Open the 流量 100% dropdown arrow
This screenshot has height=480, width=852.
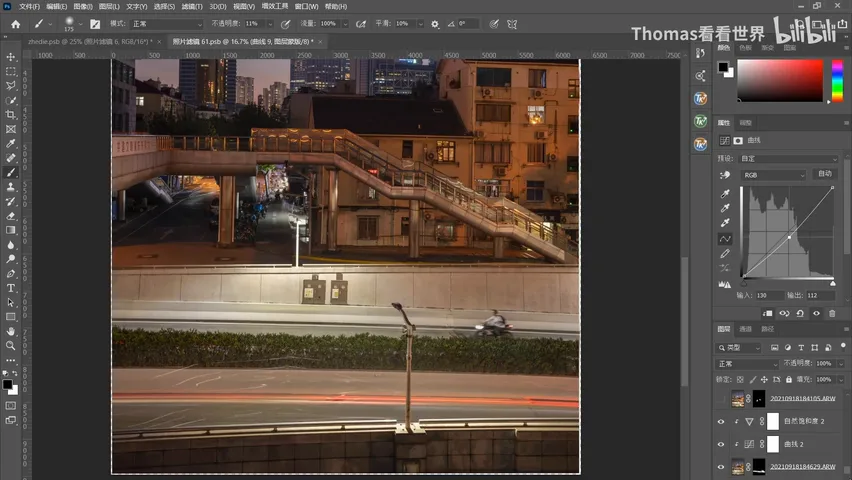pos(344,24)
